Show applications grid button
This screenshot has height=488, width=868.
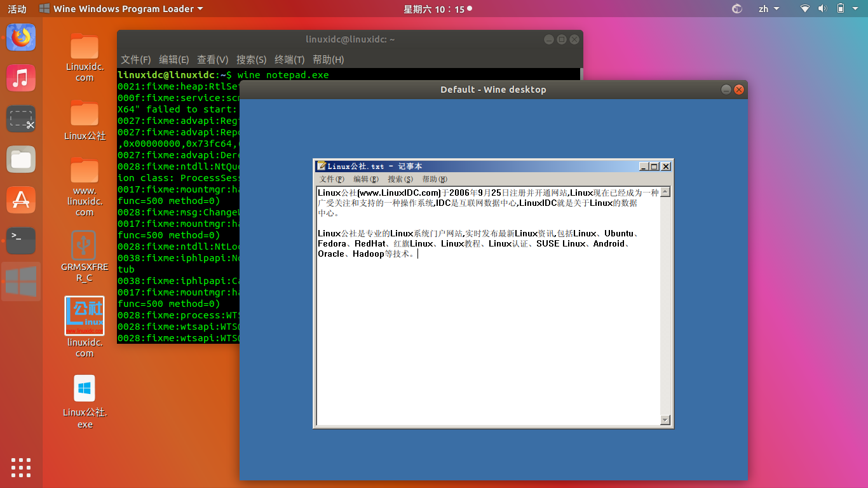(21, 467)
